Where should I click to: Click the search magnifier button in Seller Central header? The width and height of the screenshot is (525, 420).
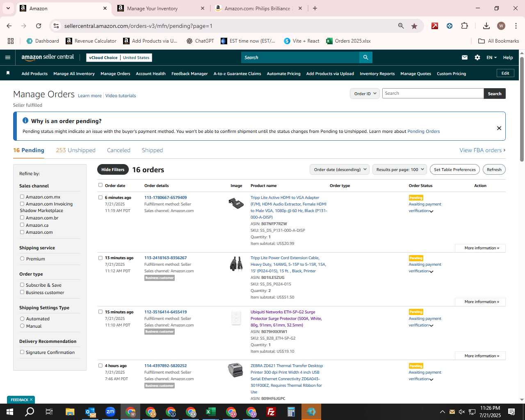click(x=365, y=57)
